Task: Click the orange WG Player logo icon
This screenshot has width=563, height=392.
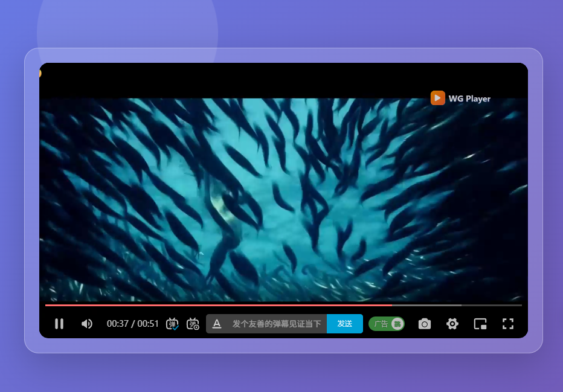Action: click(438, 98)
